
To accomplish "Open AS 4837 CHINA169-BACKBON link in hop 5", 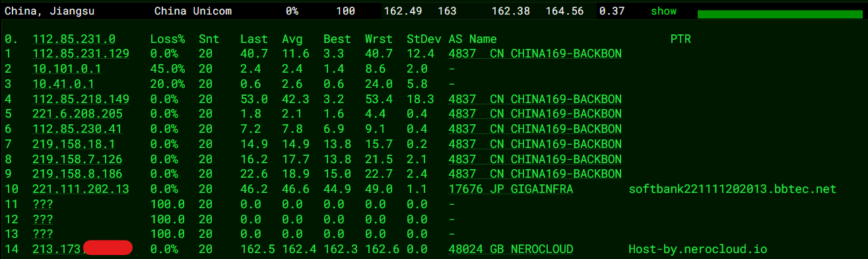I will (535, 114).
